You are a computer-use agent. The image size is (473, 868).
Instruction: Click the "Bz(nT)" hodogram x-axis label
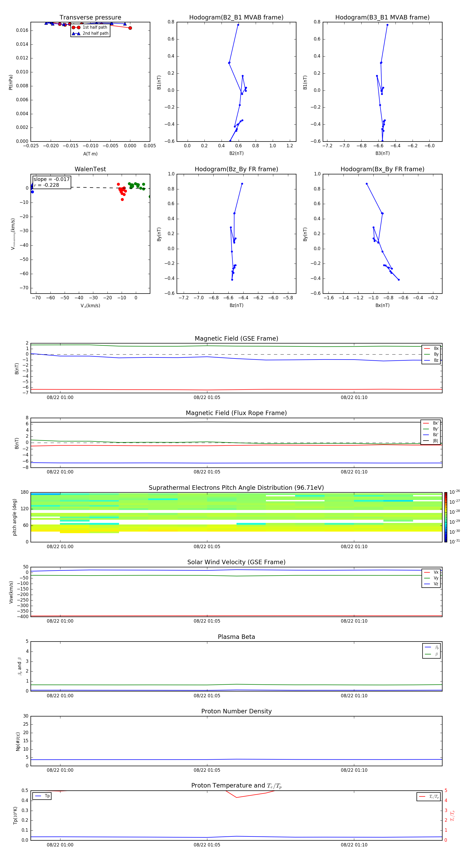[236, 305]
